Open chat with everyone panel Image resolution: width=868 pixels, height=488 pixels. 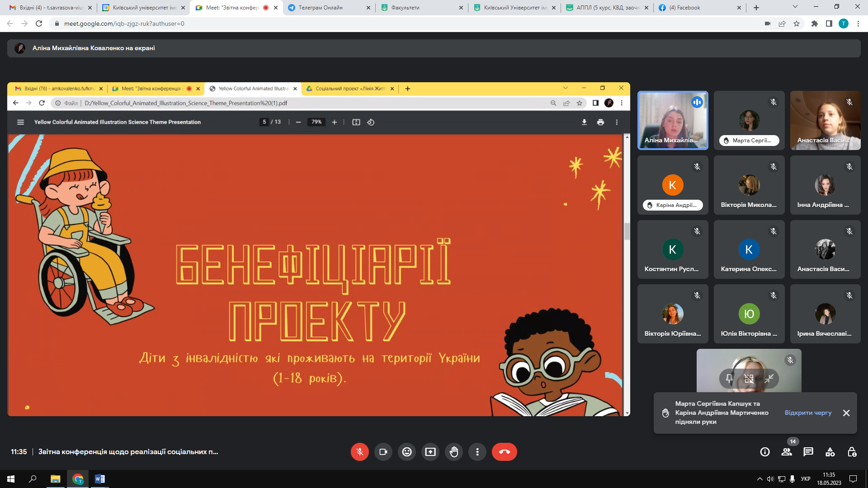(x=808, y=452)
